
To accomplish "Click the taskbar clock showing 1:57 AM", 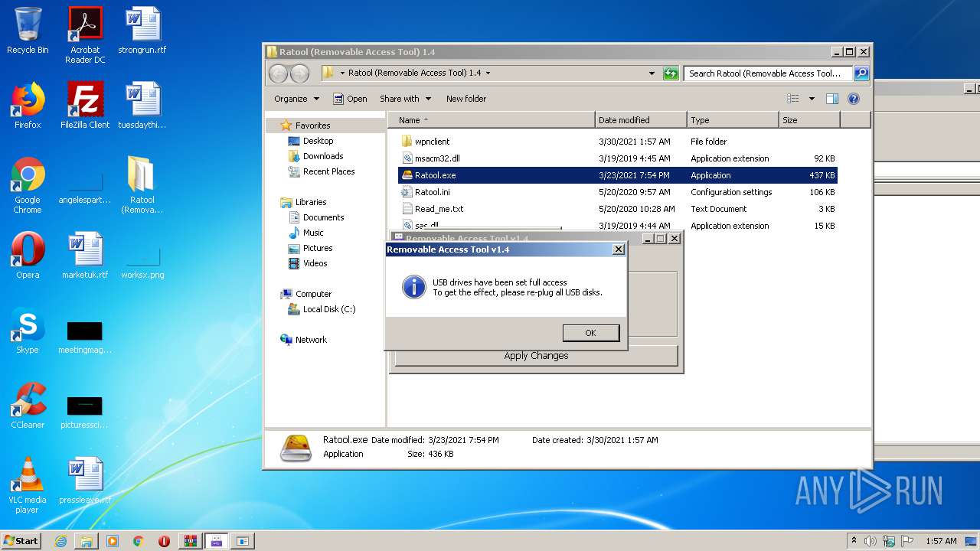I will (941, 541).
